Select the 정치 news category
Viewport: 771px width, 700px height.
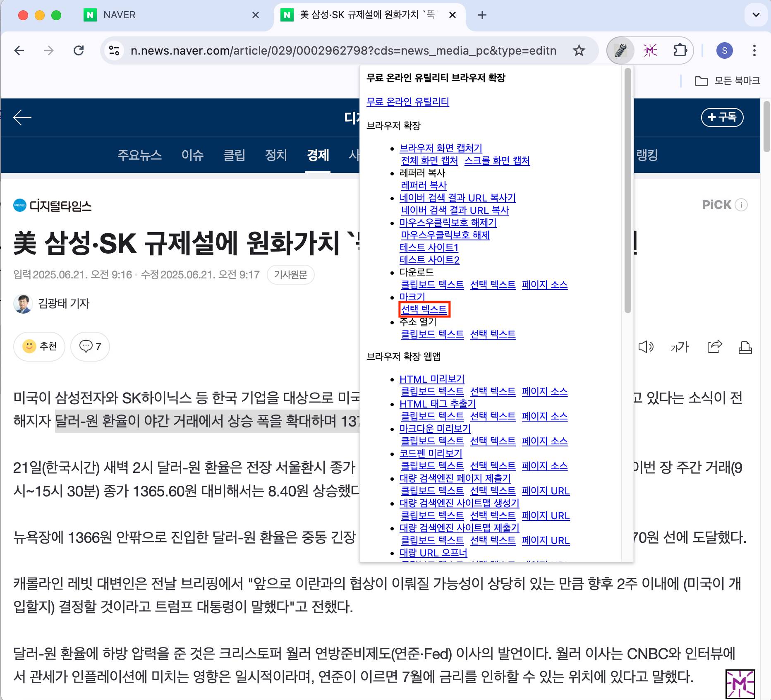(x=275, y=155)
